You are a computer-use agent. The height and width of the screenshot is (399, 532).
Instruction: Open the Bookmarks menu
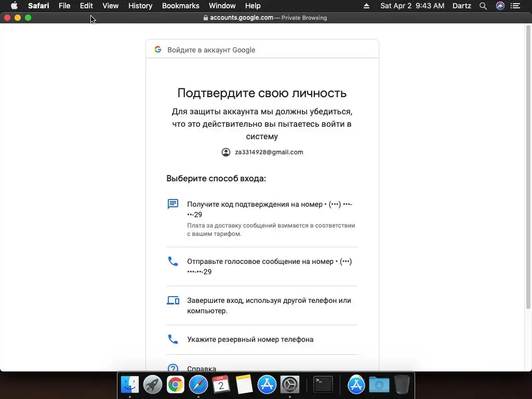click(180, 6)
